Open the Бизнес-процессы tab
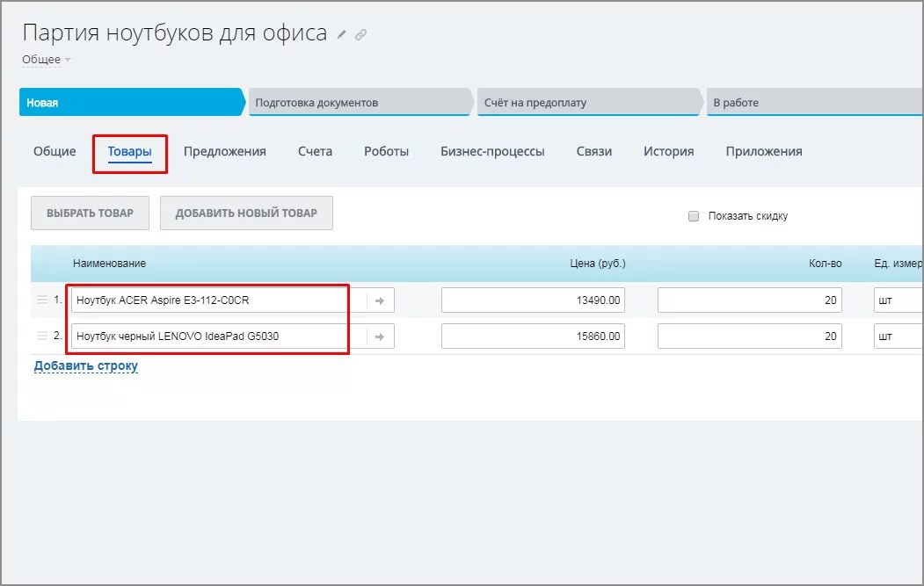Screen dimensions: 924x586 pos(492,151)
